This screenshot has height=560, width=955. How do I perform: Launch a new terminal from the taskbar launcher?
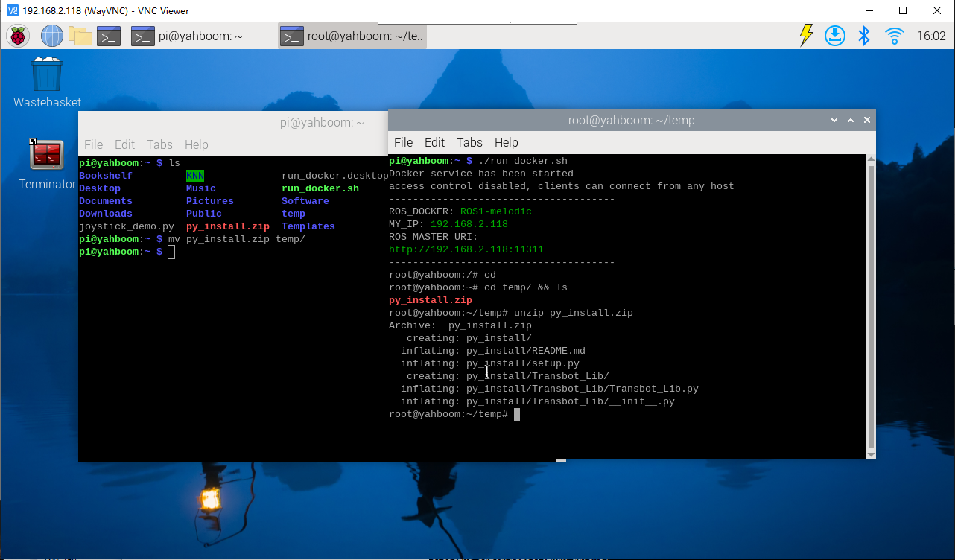click(109, 36)
